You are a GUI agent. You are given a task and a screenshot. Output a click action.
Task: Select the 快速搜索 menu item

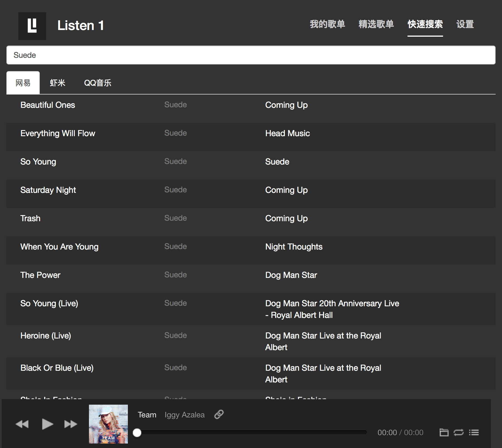pos(425,24)
